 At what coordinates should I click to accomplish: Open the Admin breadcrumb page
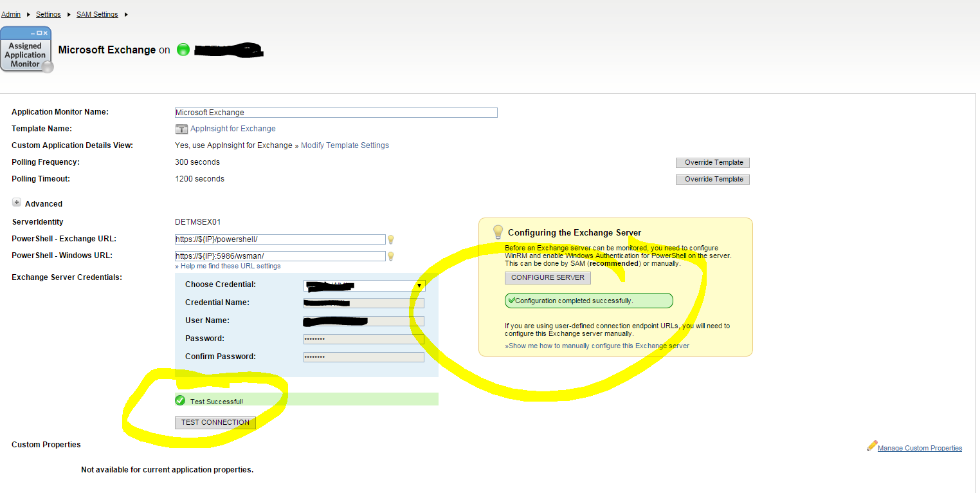point(11,14)
